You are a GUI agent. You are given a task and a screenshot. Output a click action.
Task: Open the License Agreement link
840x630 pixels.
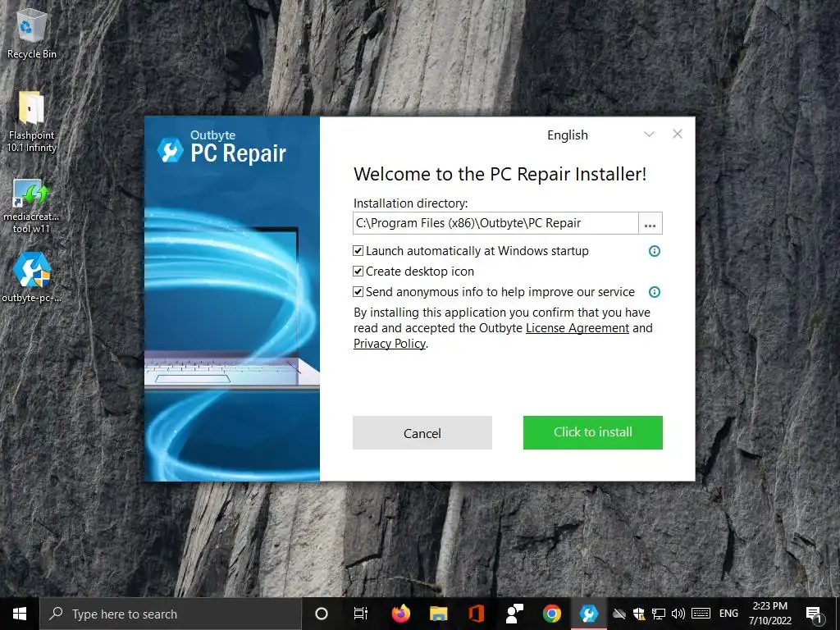[577, 328]
